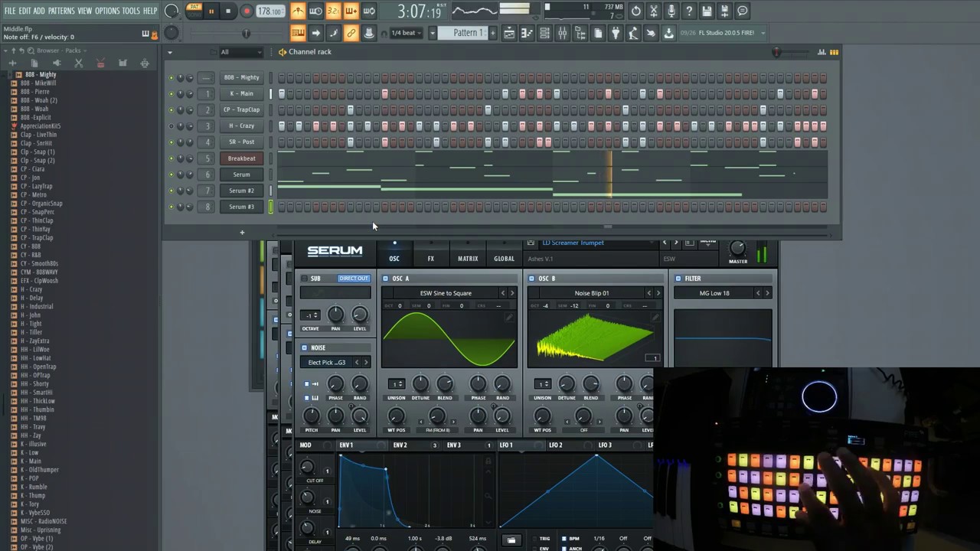Click the one-click audio recording microphone icon
This screenshot has height=551, width=980.
671,11
